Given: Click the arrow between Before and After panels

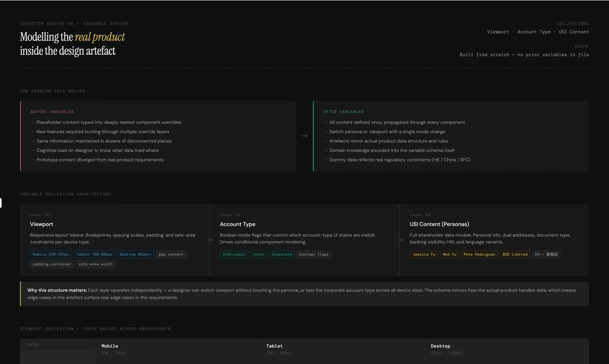Looking at the screenshot, I should [x=304, y=136].
